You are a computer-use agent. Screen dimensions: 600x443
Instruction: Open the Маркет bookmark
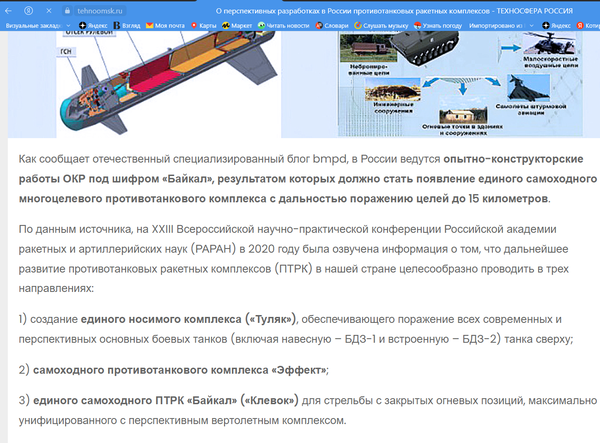(237, 26)
